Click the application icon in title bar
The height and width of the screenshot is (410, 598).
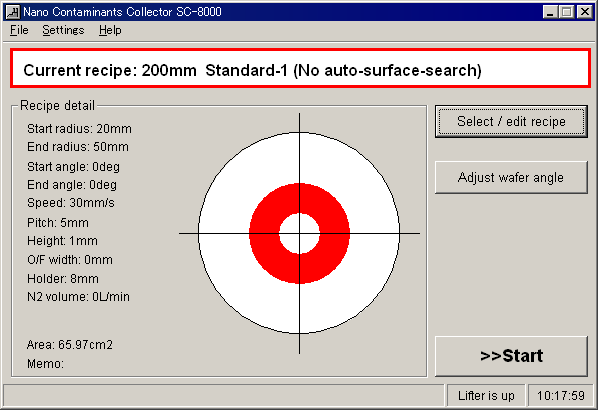pyautogui.click(x=13, y=12)
